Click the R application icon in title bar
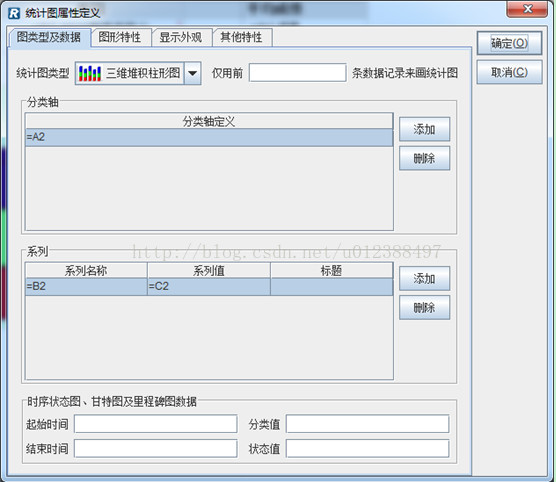This screenshot has height=482, width=556. pos(14,13)
